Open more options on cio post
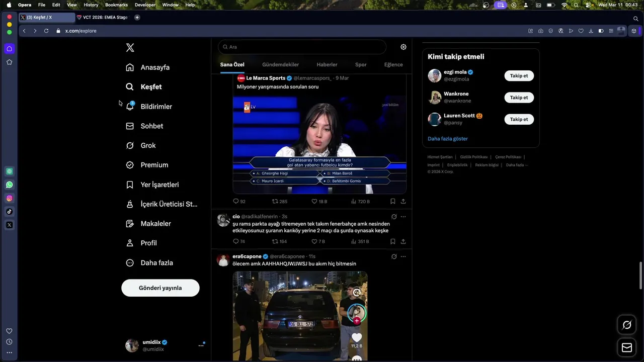 pos(403,217)
